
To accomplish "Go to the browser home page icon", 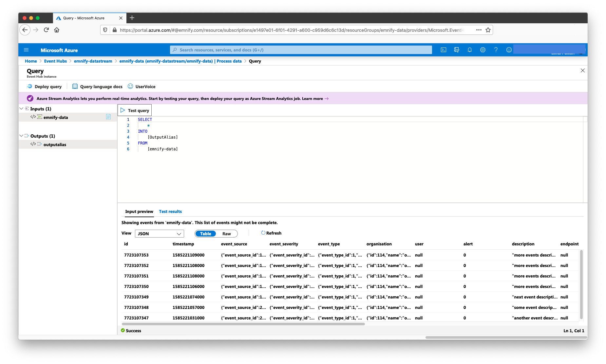I will pos(57,30).
